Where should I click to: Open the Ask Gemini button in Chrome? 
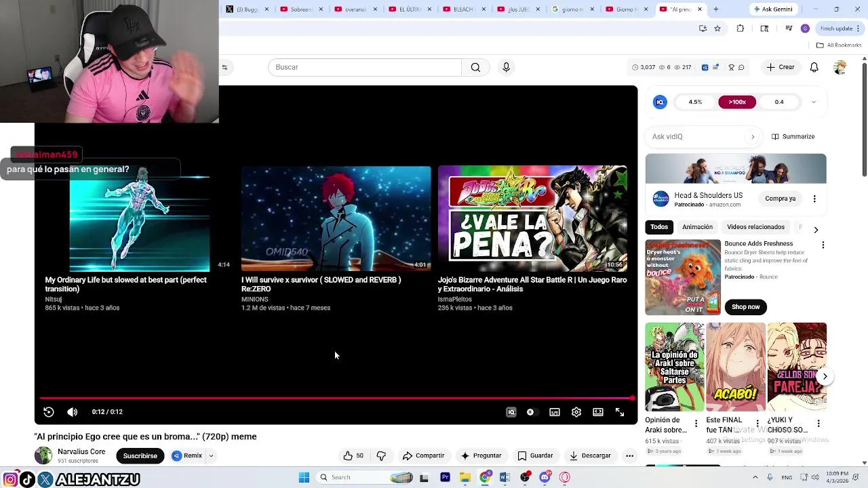(774, 9)
